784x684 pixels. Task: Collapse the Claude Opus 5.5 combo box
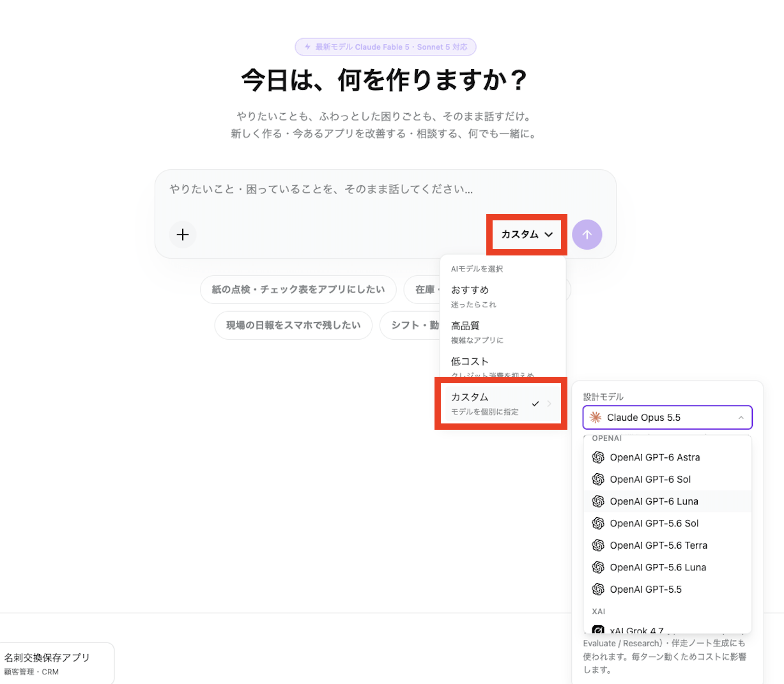(668, 418)
